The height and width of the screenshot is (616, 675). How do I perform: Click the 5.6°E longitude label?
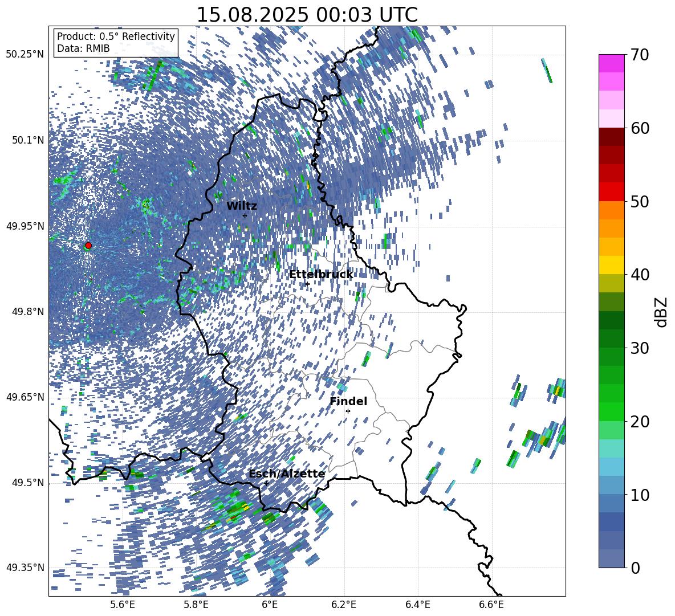[123, 605]
